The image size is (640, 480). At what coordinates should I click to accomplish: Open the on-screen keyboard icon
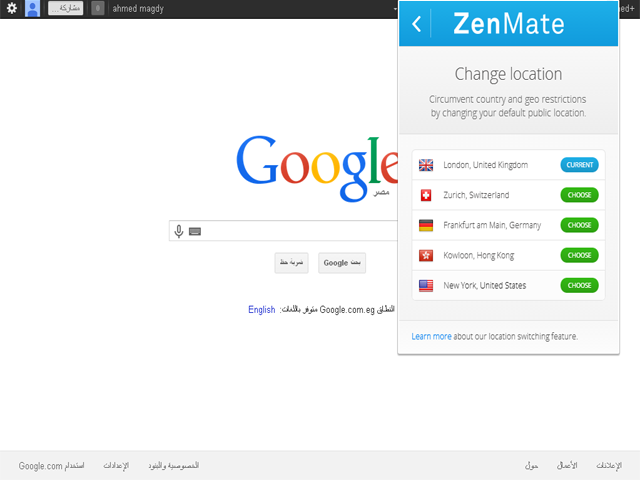point(195,231)
